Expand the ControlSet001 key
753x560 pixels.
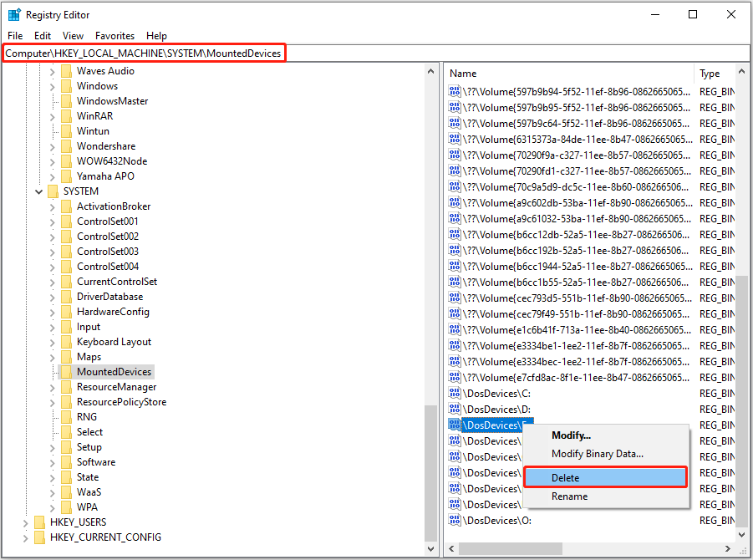point(53,221)
